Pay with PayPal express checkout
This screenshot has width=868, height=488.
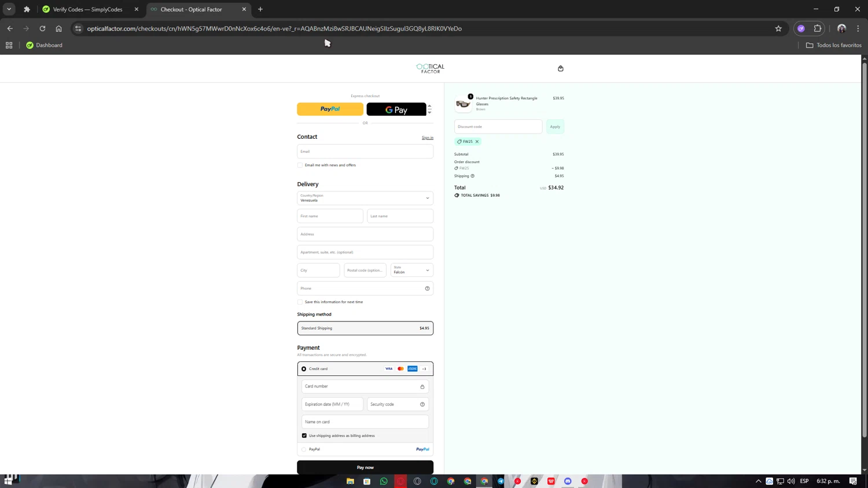tap(330, 109)
